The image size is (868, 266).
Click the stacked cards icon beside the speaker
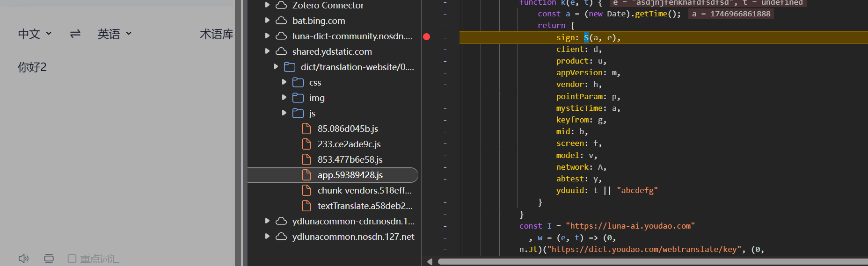(x=49, y=259)
